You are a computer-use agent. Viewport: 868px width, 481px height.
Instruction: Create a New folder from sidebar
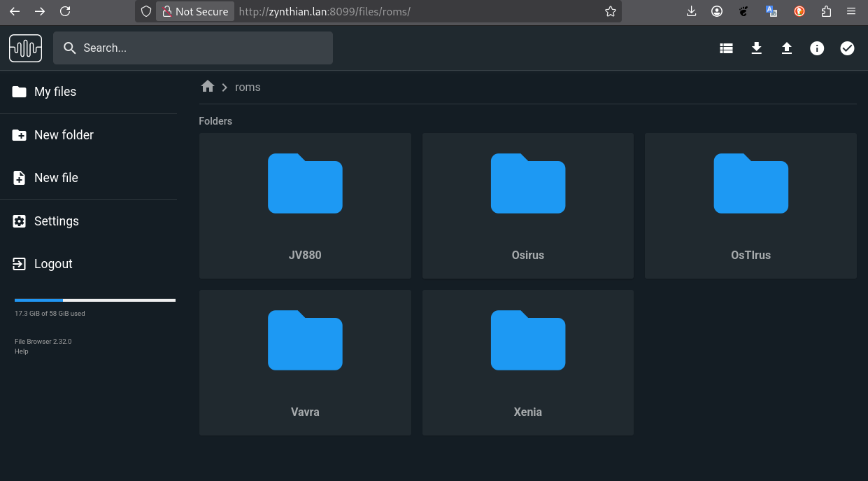tap(64, 135)
